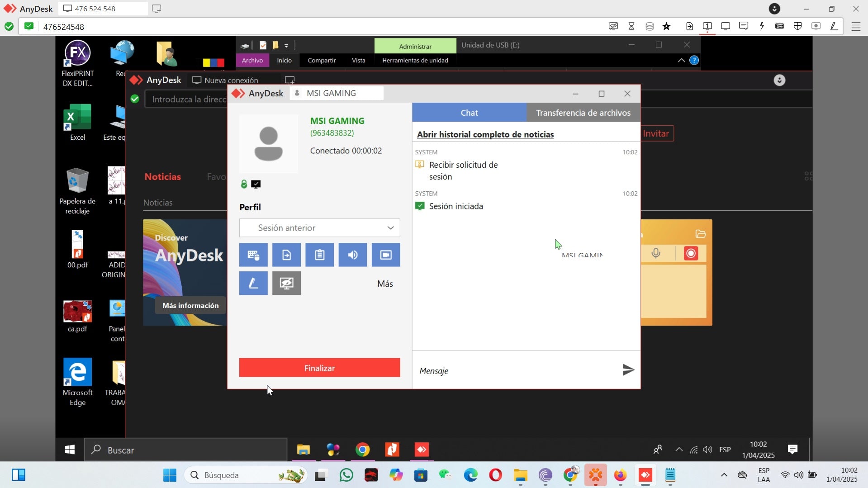Open WhatsApp in local taskbar
The width and height of the screenshot is (868, 488).
click(346, 475)
